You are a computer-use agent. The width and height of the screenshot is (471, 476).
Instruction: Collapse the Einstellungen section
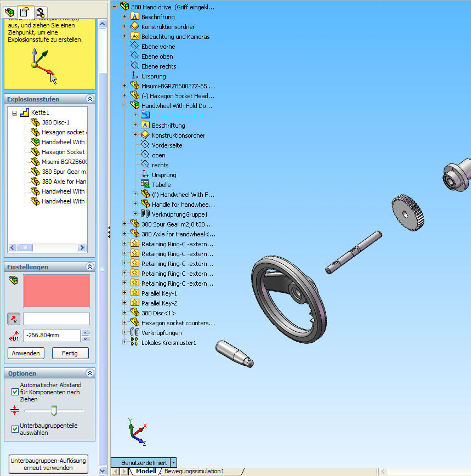pos(90,267)
